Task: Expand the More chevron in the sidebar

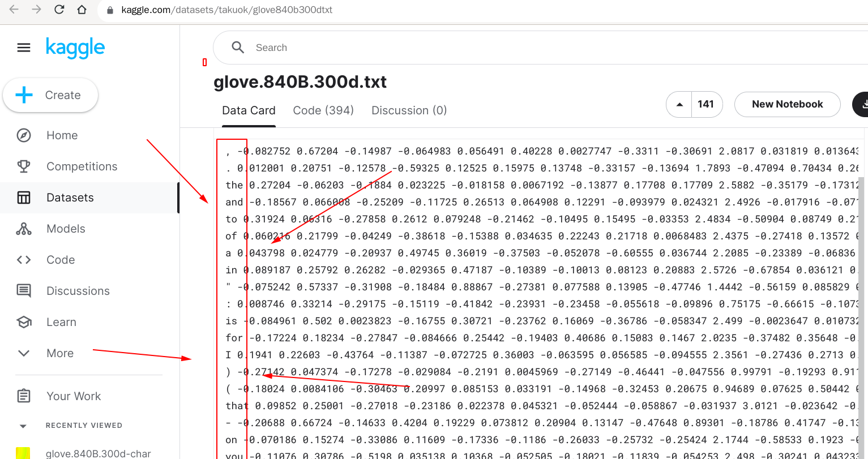Action: [24, 353]
